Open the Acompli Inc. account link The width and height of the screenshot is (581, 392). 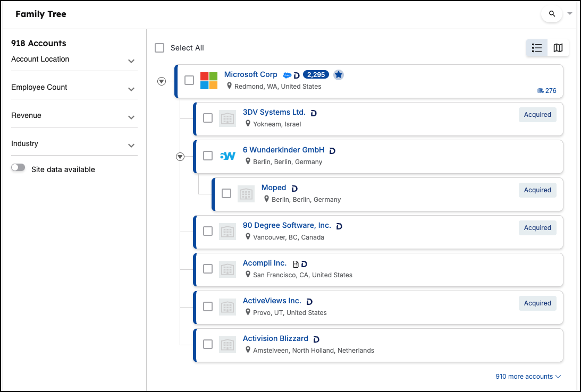265,263
